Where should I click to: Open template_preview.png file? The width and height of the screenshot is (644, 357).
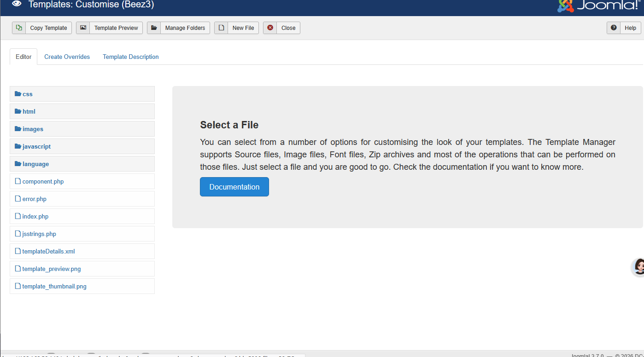51,269
